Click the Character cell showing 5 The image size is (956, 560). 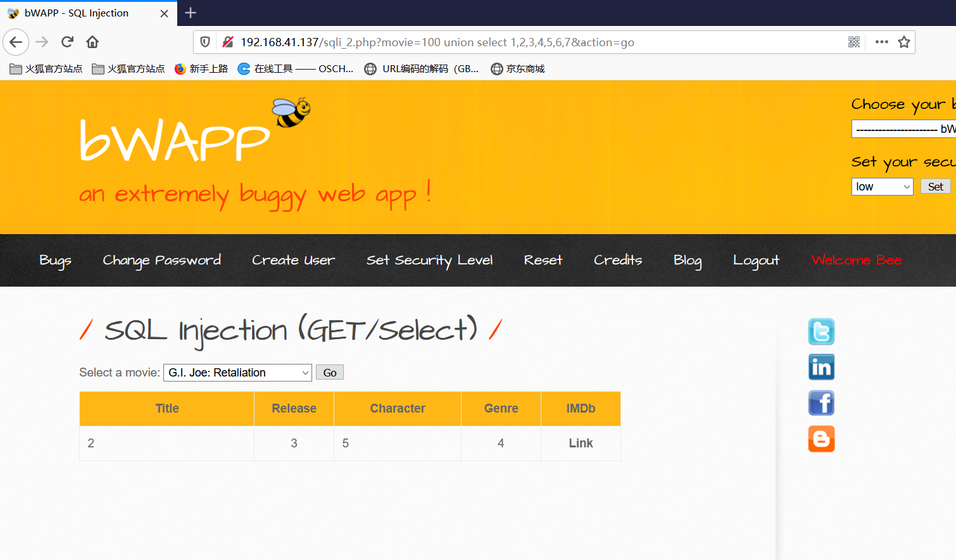coord(398,444)
